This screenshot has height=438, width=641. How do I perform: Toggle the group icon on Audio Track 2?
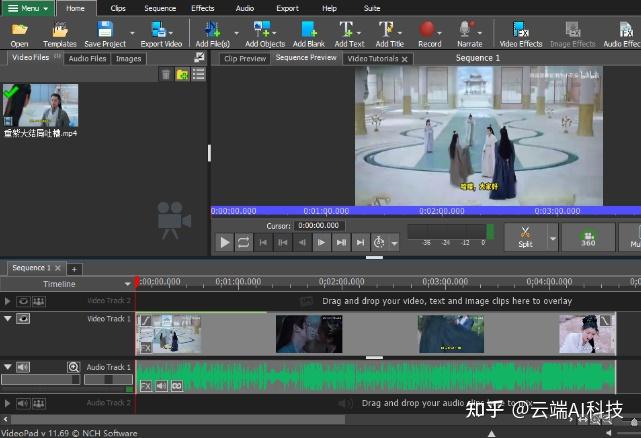(39, 404)
